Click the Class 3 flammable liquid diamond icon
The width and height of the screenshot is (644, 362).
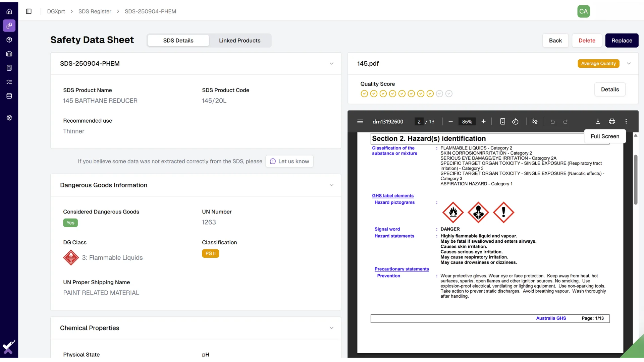(x=71, y=258)
